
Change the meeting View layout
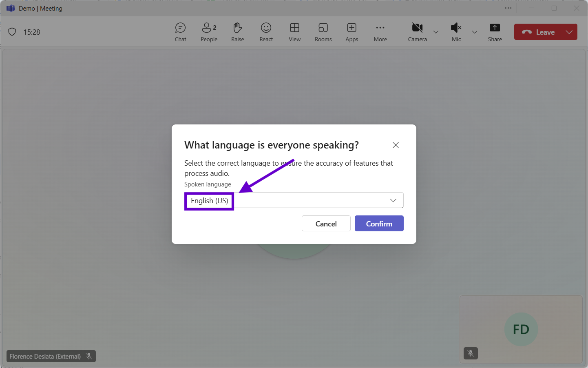294,32
